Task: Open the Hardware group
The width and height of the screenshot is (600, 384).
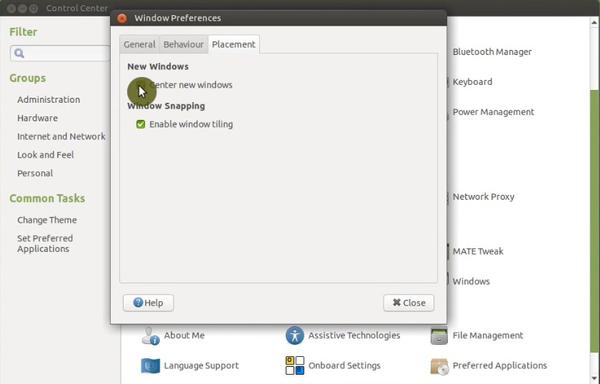Action: 38,118
